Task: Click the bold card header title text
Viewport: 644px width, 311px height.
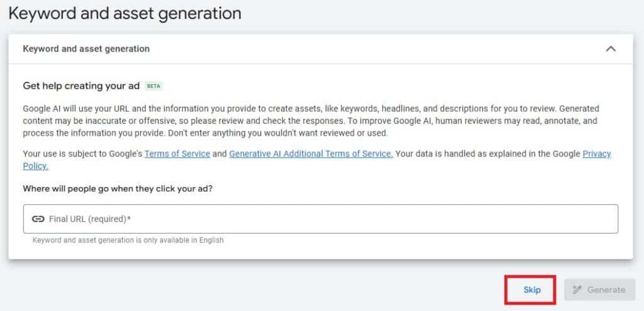Action: 86,49
